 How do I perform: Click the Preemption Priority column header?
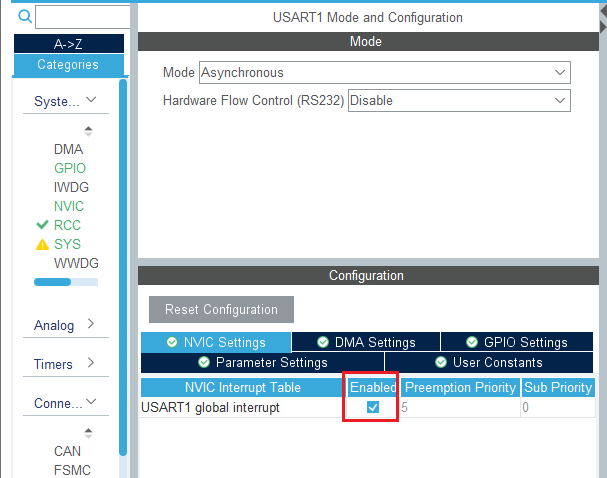tap(460, 387)
